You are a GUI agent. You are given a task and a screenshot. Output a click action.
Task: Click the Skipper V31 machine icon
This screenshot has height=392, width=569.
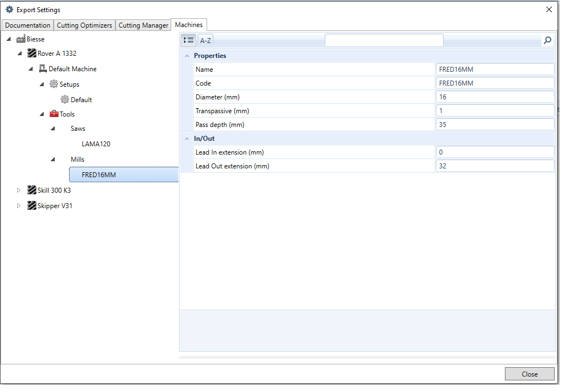32,205
